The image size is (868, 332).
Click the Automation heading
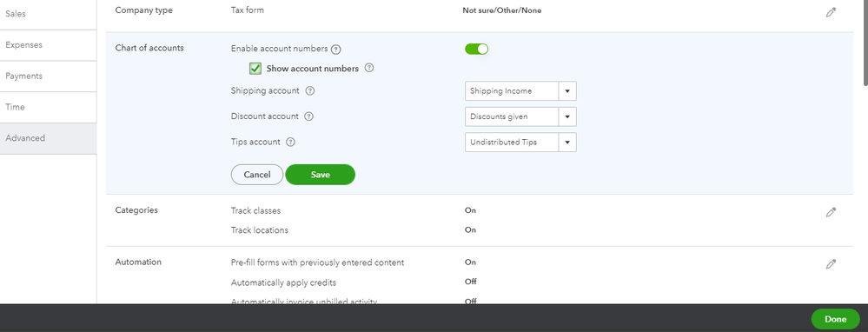click(138, 262)
